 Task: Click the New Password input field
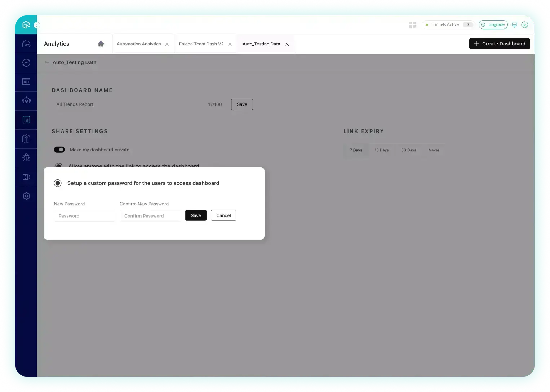[85, 216]
